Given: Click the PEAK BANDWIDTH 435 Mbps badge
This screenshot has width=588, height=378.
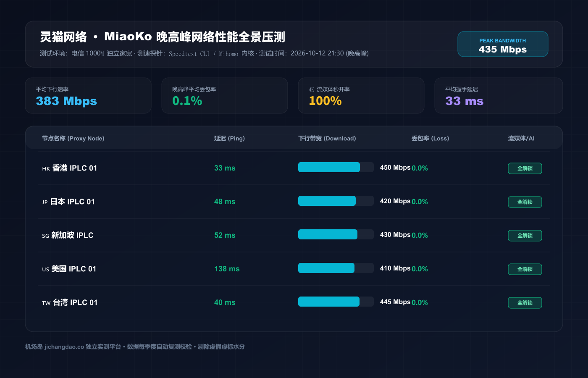Looking at the screenshot, I should click(503, 44).
